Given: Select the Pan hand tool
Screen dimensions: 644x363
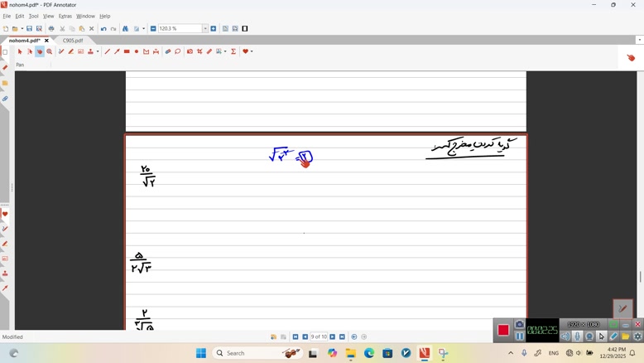Looking at the screenshot, I should [39, 51].
